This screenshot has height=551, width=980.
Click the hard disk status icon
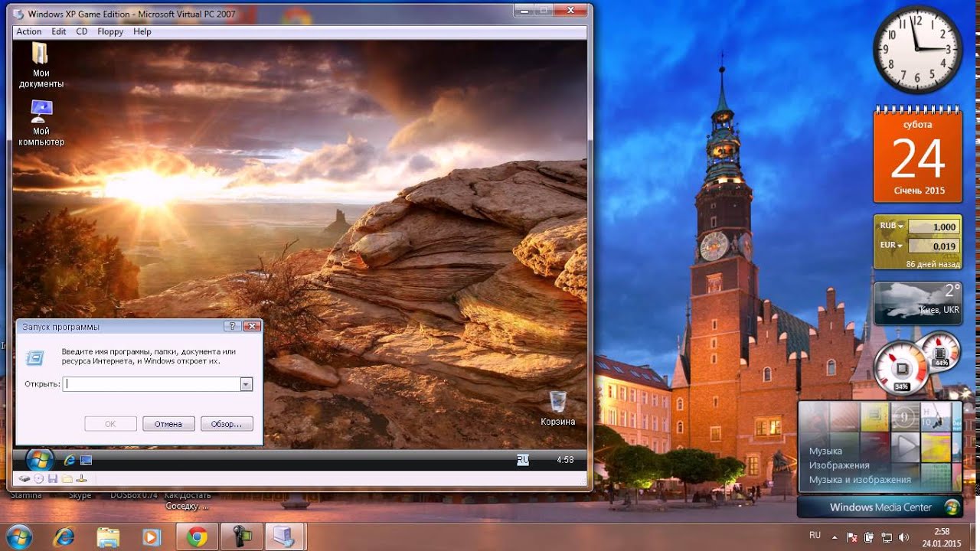24,478
